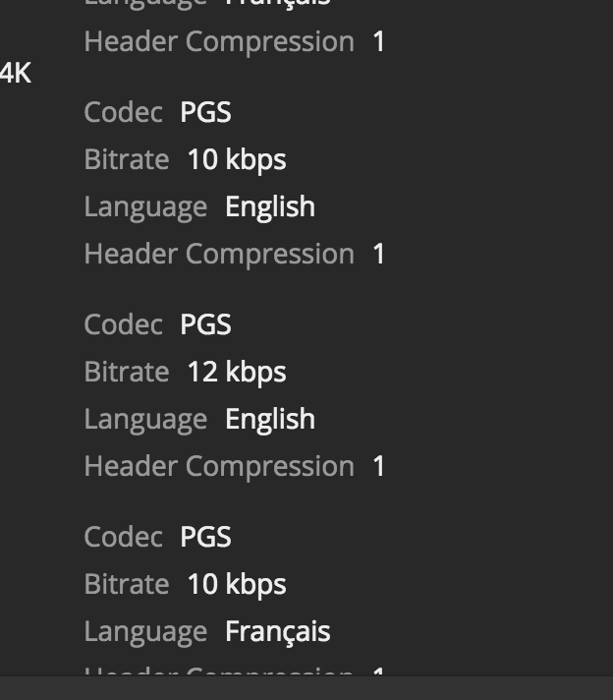Viewport: 613px width, 700px height.
Task: Select English value in the topmost English row
Action: (x=270, y=207)
